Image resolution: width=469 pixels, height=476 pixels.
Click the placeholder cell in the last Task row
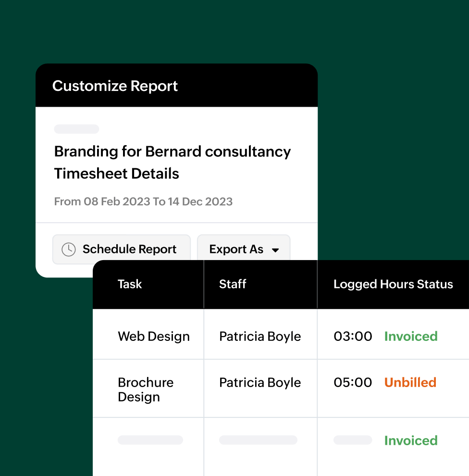click(x=150, y=440)
